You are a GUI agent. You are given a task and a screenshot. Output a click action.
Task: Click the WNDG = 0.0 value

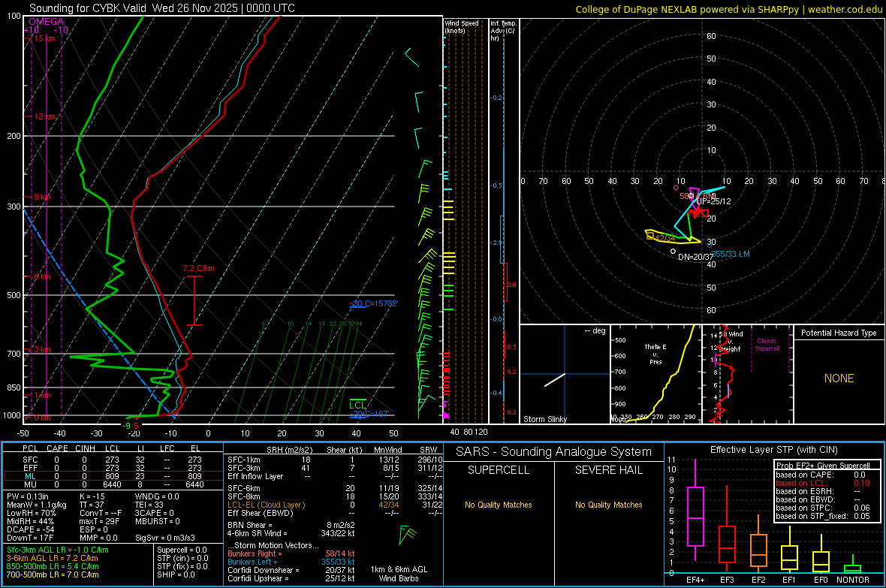click(157, 496)
